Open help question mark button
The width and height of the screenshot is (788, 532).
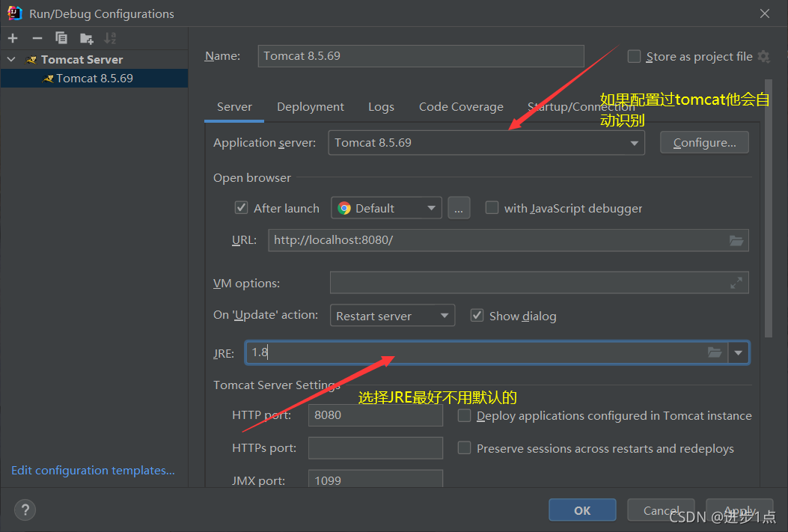click(x=25, y=510)
